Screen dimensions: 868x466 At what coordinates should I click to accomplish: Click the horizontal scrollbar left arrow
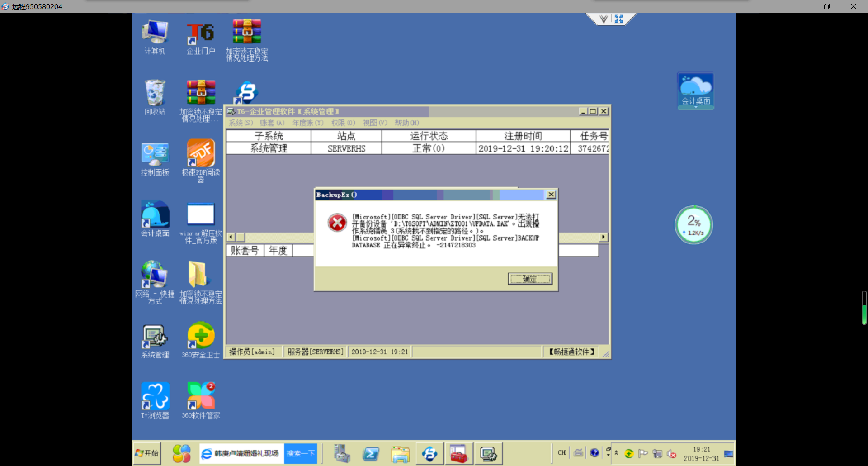(231, 237)
